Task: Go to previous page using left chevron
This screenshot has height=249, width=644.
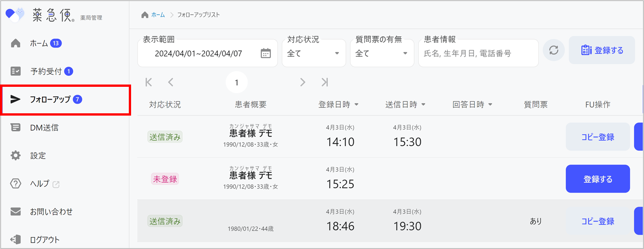Action: pyautogui.click(x=170, y=82)
